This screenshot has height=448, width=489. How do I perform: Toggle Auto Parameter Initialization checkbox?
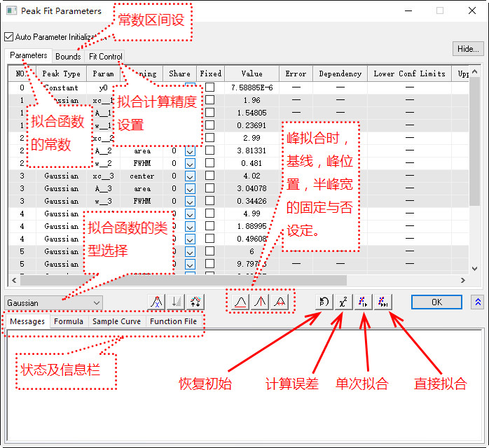click(8, 36)
